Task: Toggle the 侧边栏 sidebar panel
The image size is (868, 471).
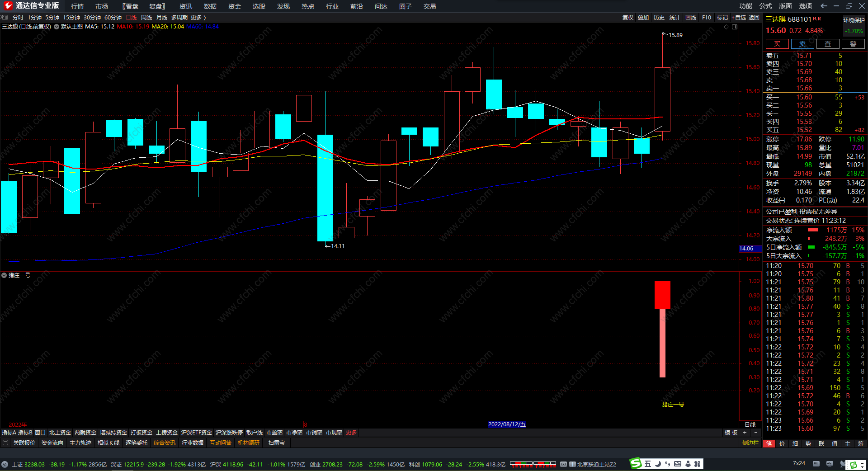Action: 750,443
